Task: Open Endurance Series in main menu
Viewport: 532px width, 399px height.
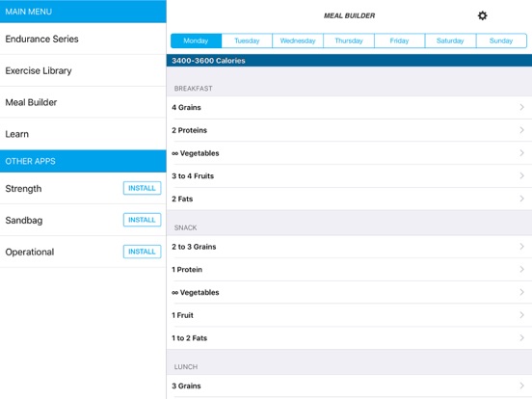Action: coord(83,39)
